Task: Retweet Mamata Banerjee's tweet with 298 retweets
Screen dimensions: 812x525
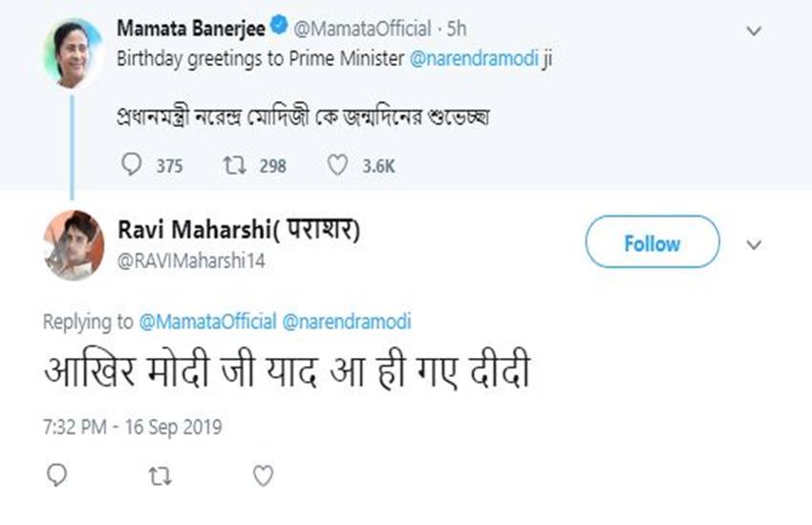Action: [234, 166]
